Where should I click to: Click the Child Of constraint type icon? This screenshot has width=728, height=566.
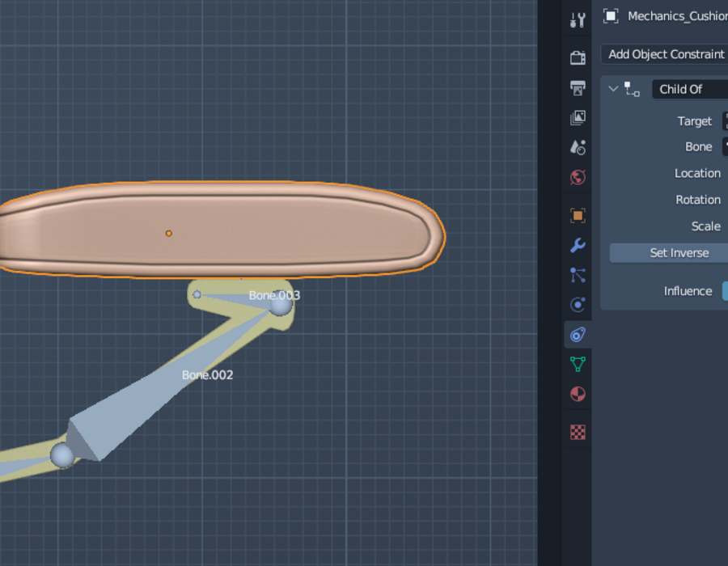click(632, 89)
